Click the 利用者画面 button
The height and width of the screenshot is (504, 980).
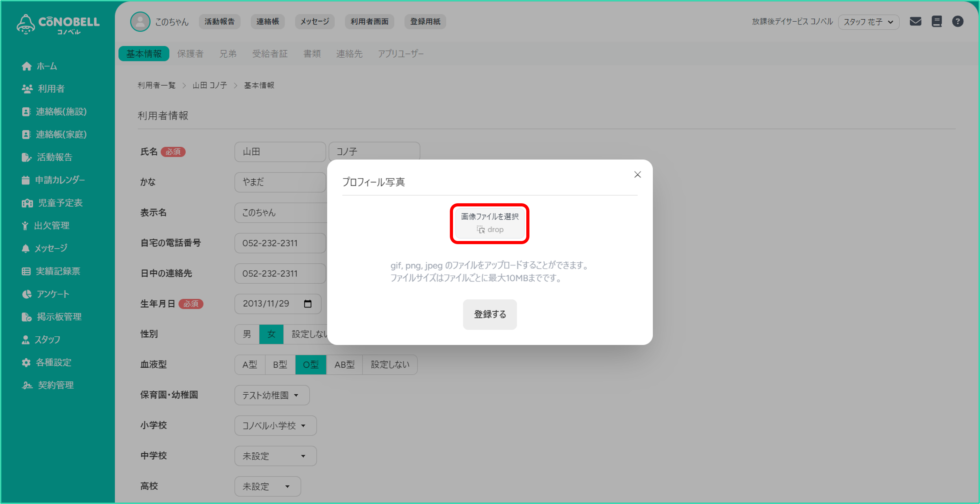point(369,22)
